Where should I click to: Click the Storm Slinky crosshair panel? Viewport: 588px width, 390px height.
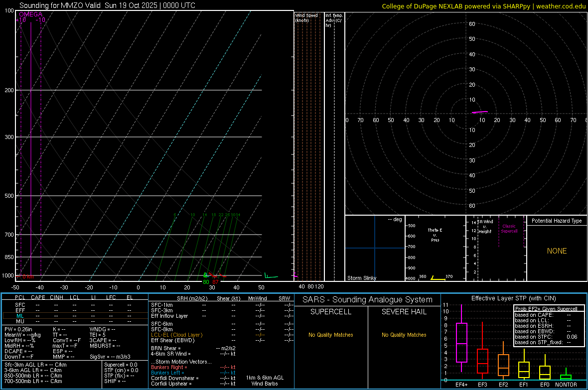point(374,248)
